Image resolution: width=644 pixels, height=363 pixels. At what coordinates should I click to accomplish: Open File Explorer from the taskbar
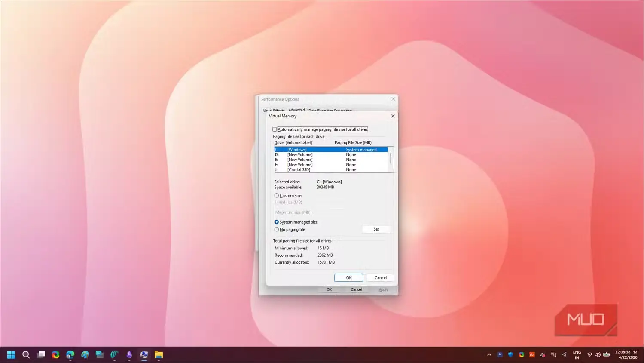[x=159, y=354]
